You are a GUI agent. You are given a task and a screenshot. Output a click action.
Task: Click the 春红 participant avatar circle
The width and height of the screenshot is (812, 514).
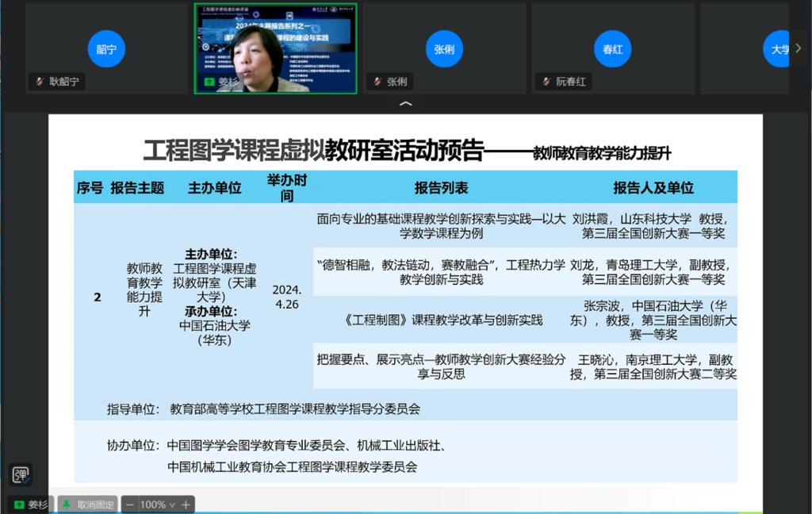(612, 49)
